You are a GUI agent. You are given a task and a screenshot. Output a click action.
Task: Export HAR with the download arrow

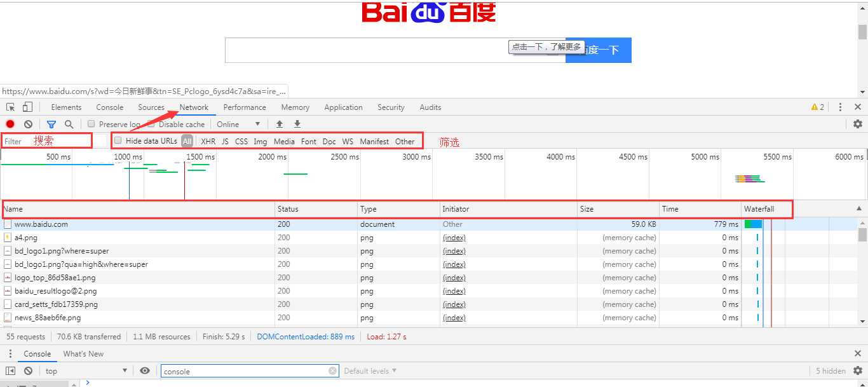click(x=297, y=124)
